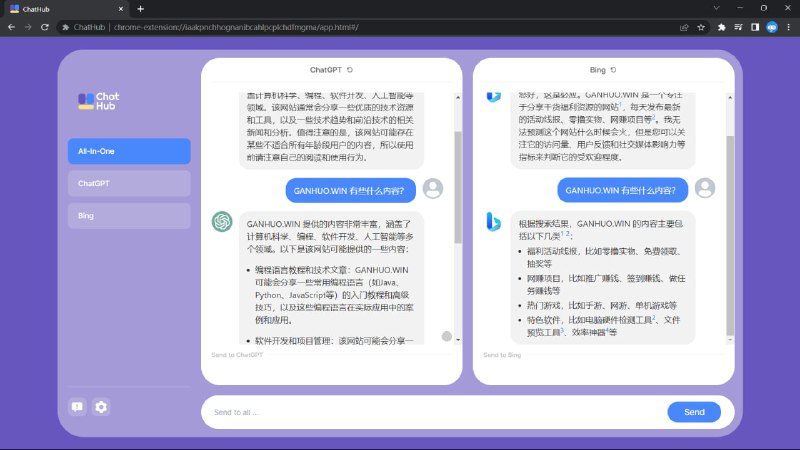Click the Send to all input field

[x=434, y=412]
